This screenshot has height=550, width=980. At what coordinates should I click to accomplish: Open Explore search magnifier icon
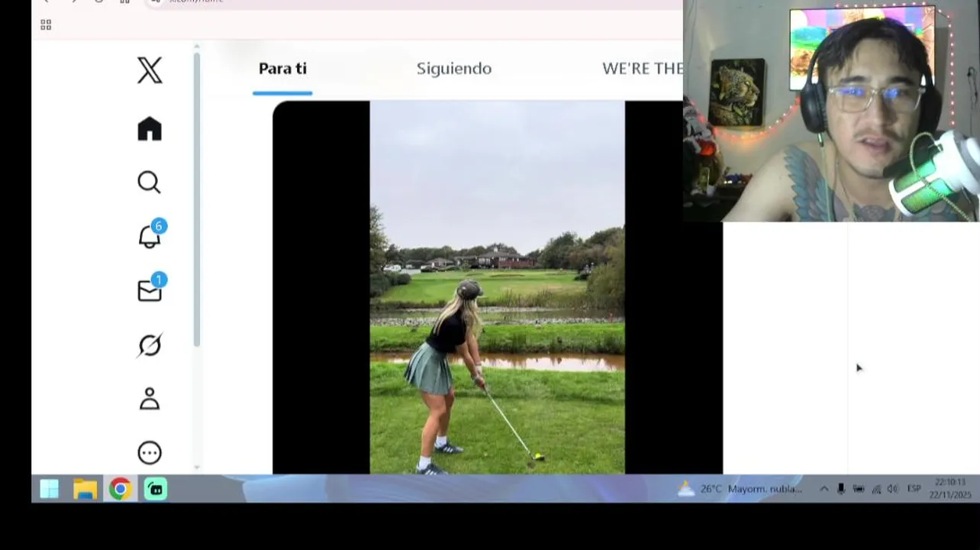149,183
